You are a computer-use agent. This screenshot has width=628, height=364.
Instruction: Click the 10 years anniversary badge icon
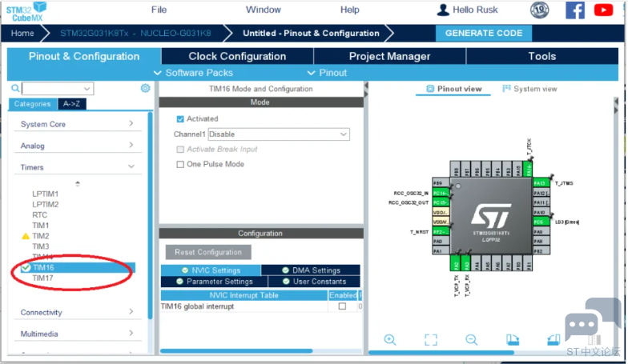tap(539, 10)
